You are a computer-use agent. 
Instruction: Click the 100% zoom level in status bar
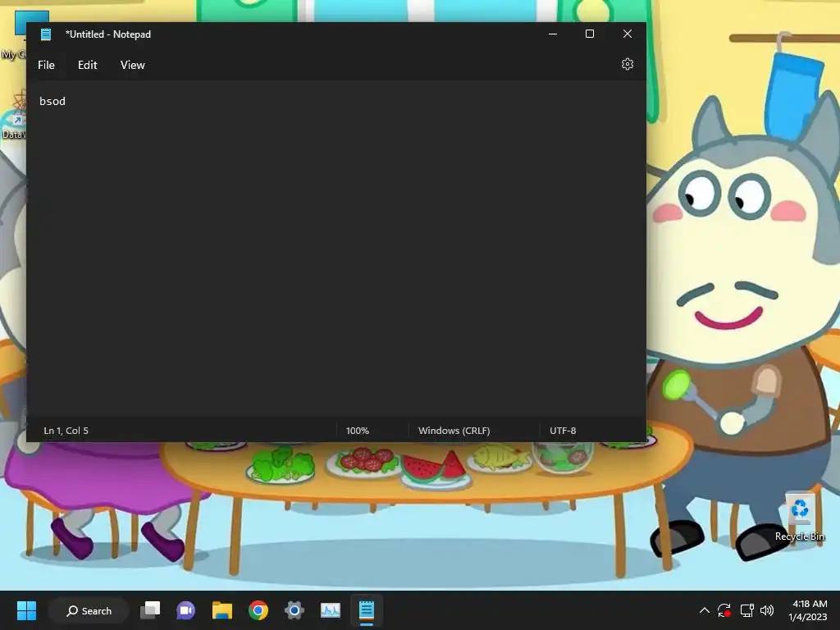pyautogui.click(x=358, y=431)
